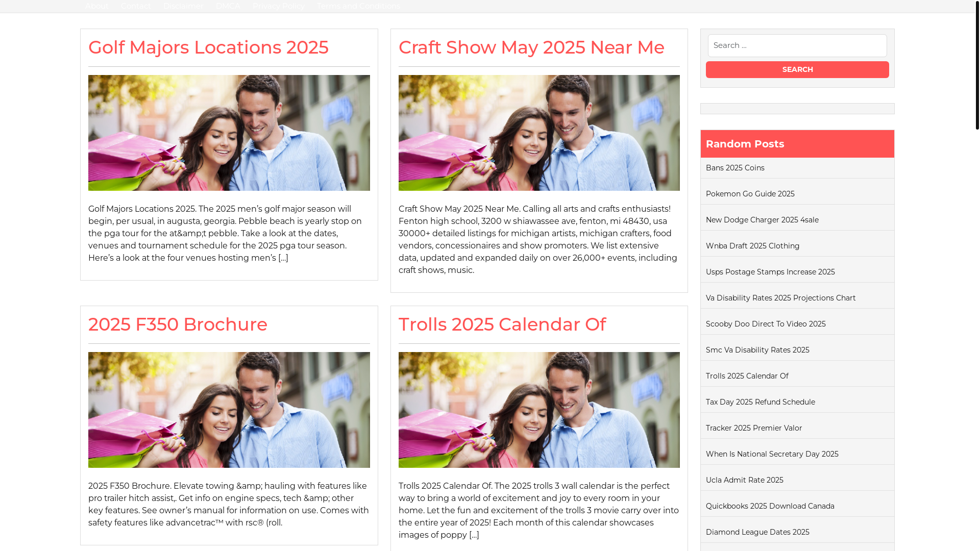Open the Craft Show May 2025 Near Me title
This screenshot has width=980, height=551.
click(531, 47)
